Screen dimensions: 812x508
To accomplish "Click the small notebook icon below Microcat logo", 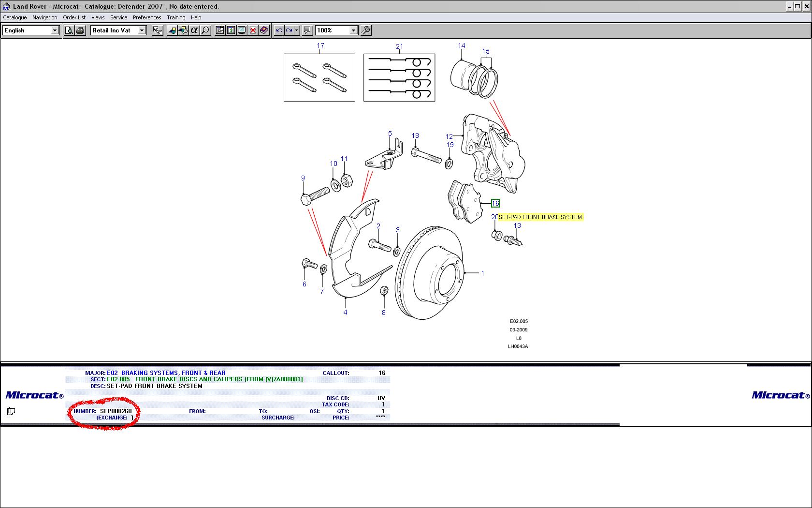I will click(x=11, y=411).
